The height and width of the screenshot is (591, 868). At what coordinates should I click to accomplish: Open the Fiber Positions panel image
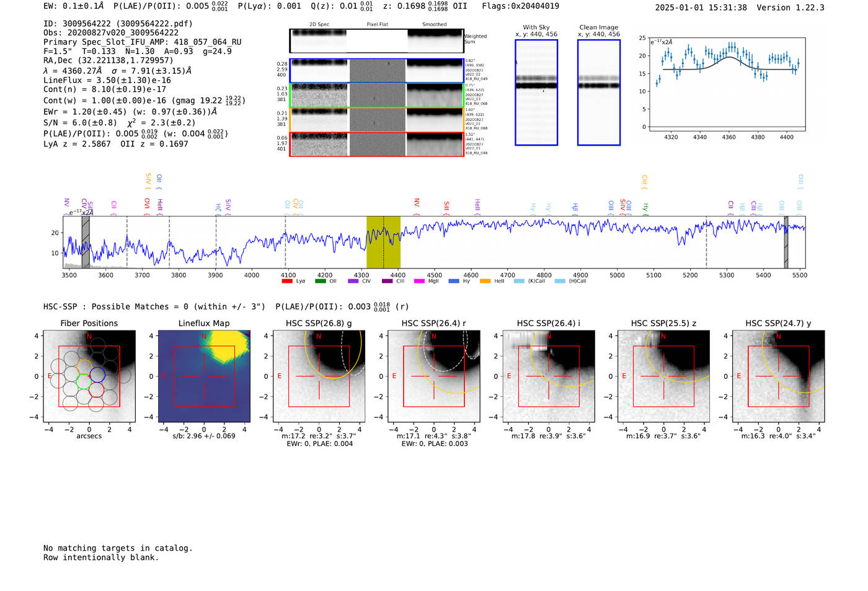tap(89, 376)
